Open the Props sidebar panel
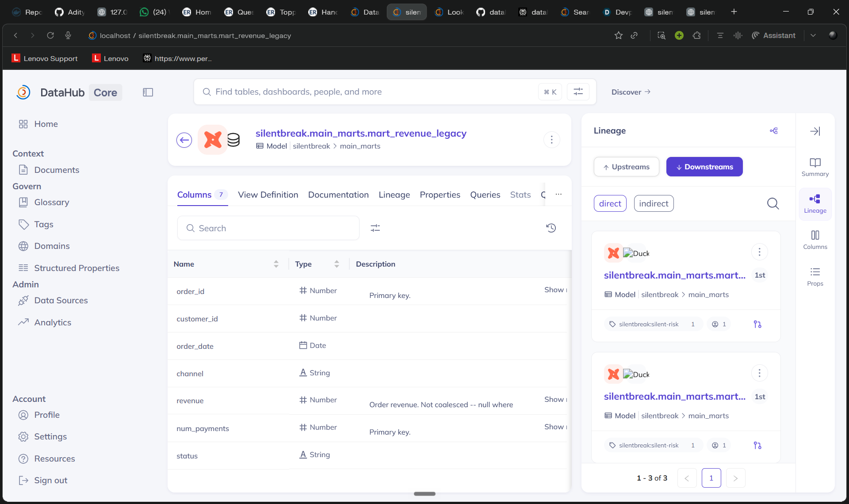849x504 pixels. pyautogui.click(x=815, y=277)
